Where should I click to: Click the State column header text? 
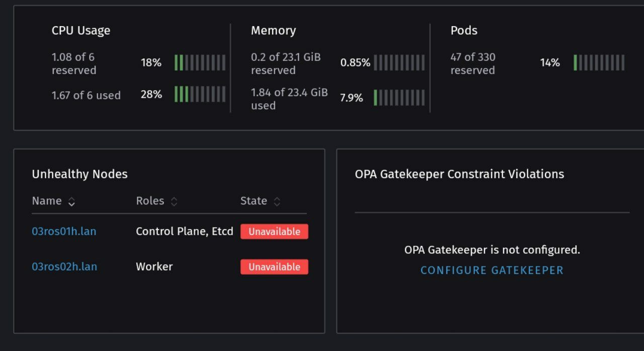(254, 201)
